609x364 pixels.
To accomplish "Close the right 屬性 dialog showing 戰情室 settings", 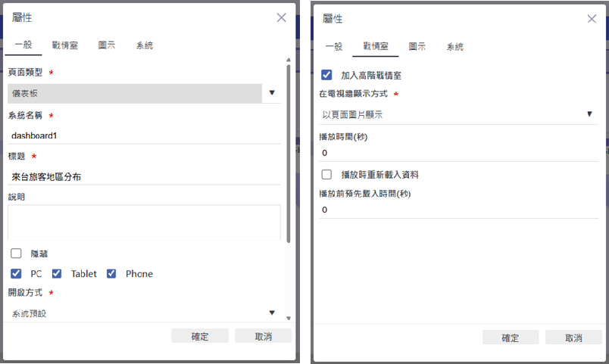I will 592,18.
